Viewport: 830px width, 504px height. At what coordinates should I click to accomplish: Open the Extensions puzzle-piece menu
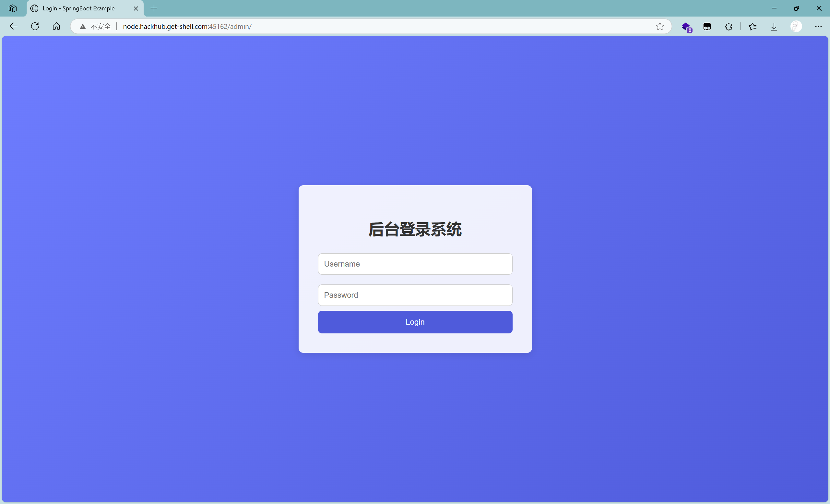(x=729, y=27)
